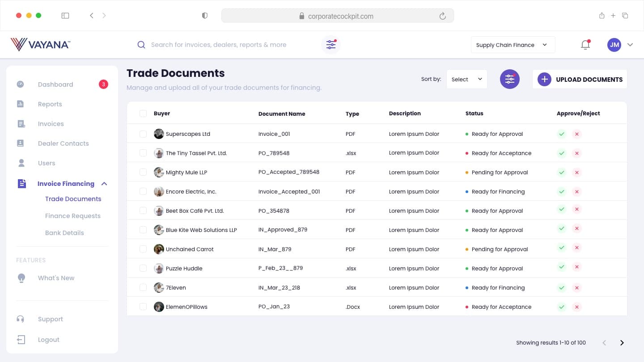Screen dimensions: 644x362
Task: Reject Beet Box Café Pvt. Ltd. document
Action: point(577,209)
